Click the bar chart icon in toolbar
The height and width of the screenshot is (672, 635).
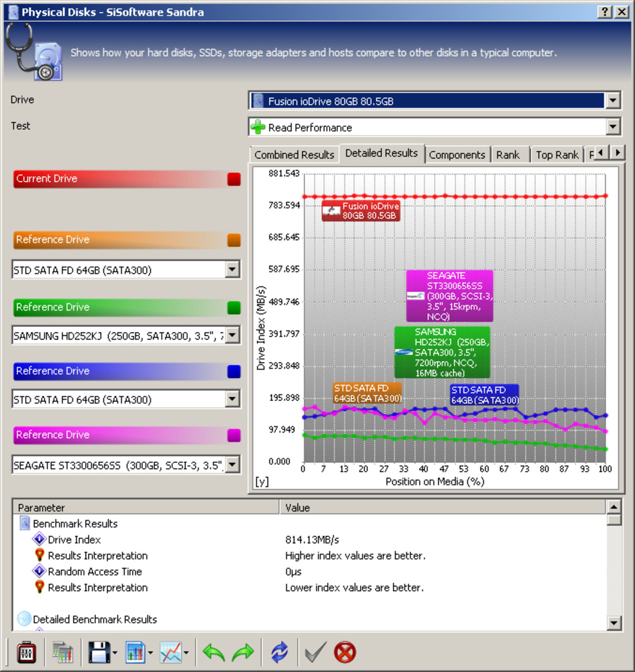tap(135, 652)
